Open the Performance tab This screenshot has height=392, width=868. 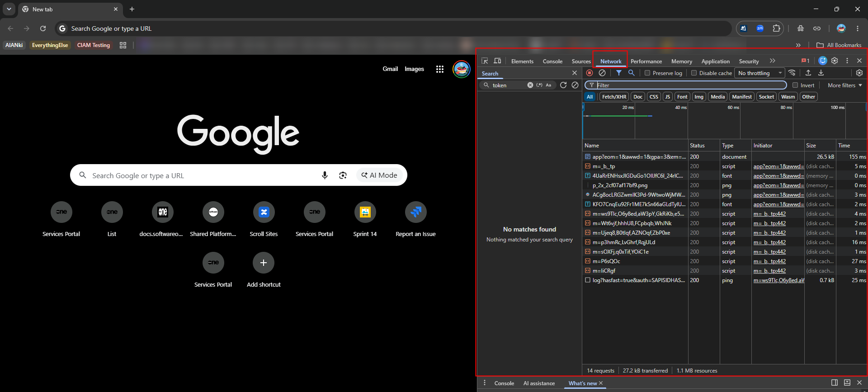click(646, 61)
